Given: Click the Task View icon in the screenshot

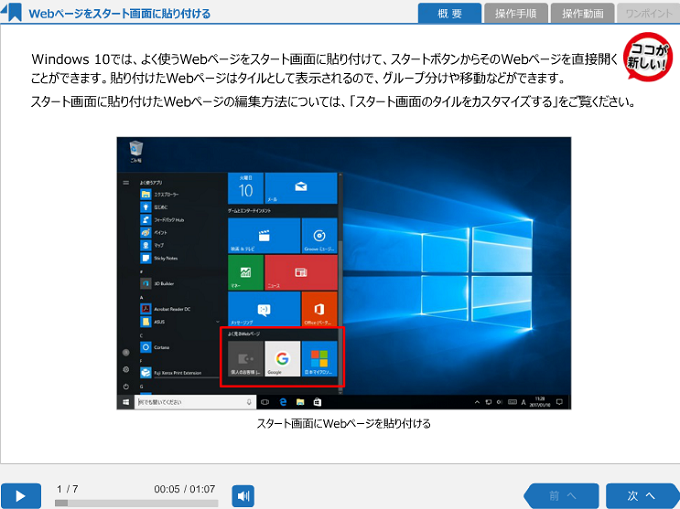Looking at the screenshot, I should point(265,402).
